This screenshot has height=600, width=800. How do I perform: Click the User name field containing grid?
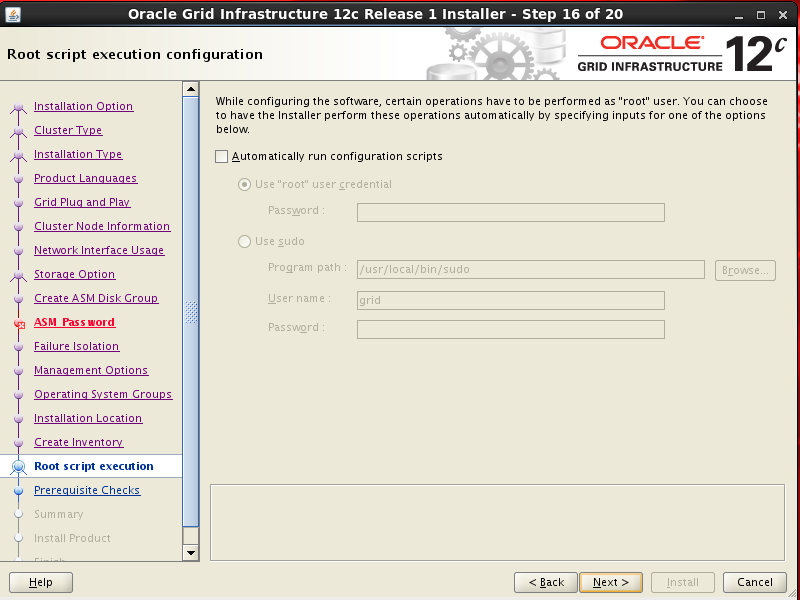click(x=511, y=301)
